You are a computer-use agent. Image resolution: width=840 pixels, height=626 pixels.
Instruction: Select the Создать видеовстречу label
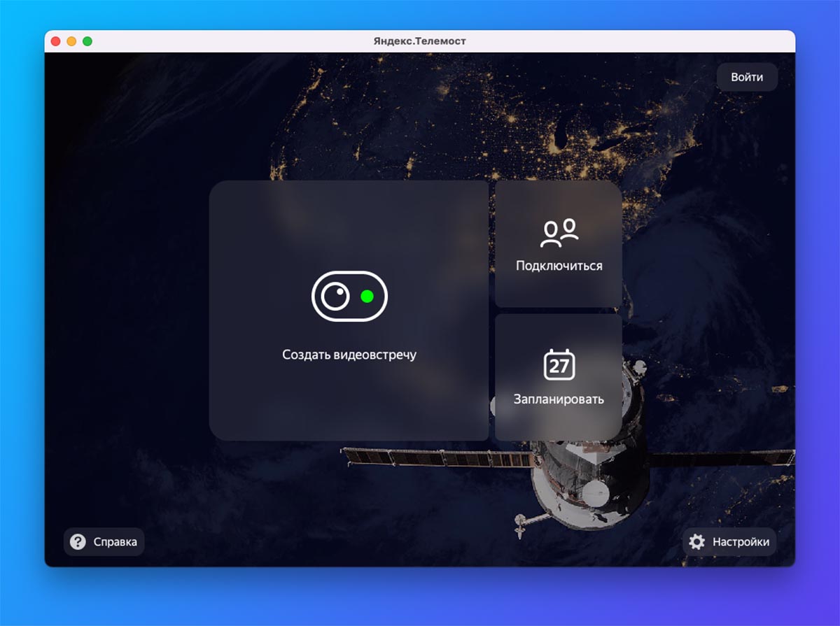coord(349,355)
